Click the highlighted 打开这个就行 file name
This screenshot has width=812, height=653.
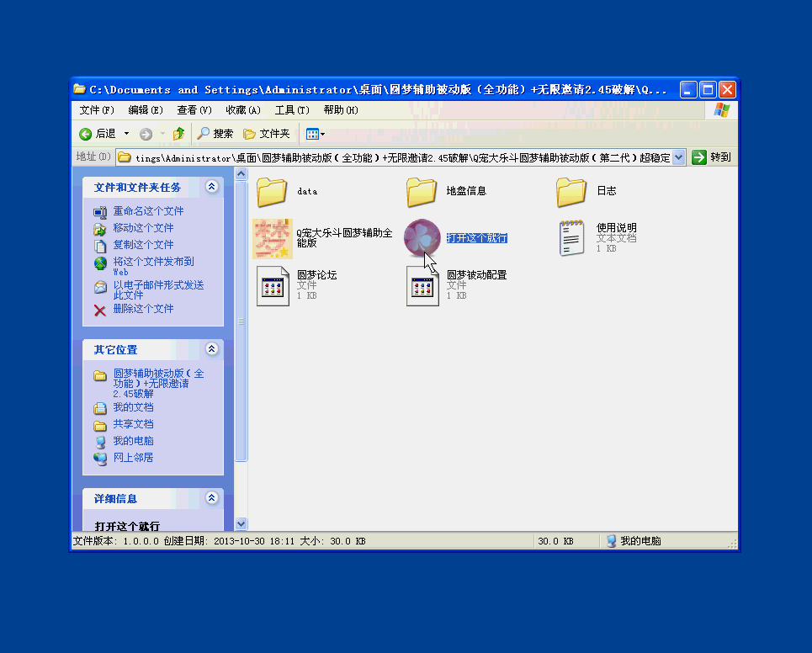tap(477, 238)
